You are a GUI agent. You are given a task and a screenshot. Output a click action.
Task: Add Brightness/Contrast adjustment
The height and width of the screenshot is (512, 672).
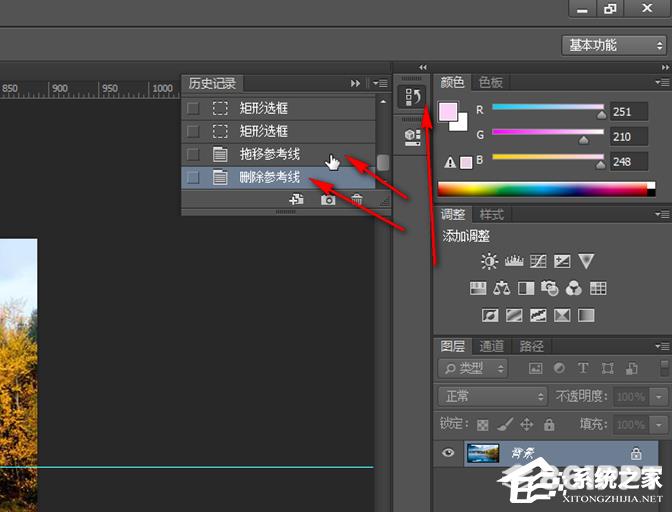coord(489,261)
